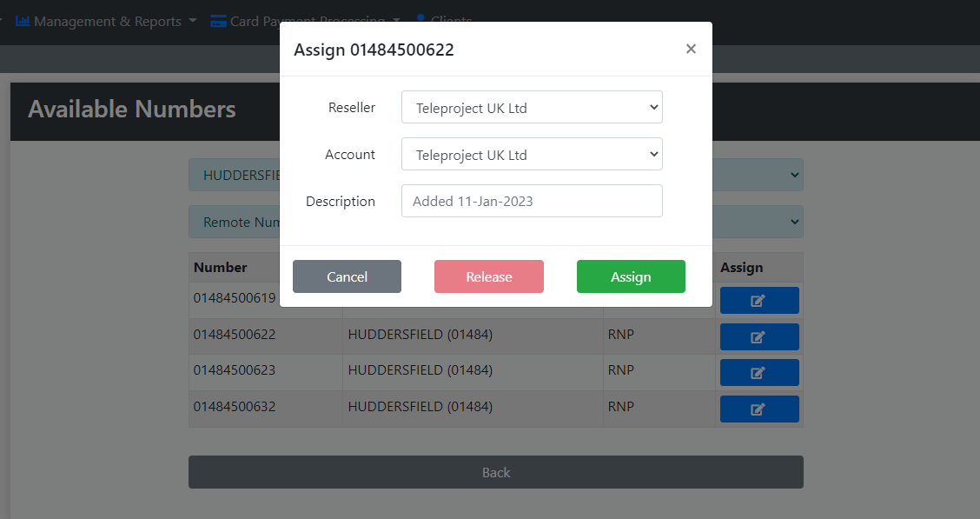This screenshot has height=519, width=980.
Task: Click HUDDERSFIELD (01484) in 01484500622 row
Action: (x=420, y=335)
